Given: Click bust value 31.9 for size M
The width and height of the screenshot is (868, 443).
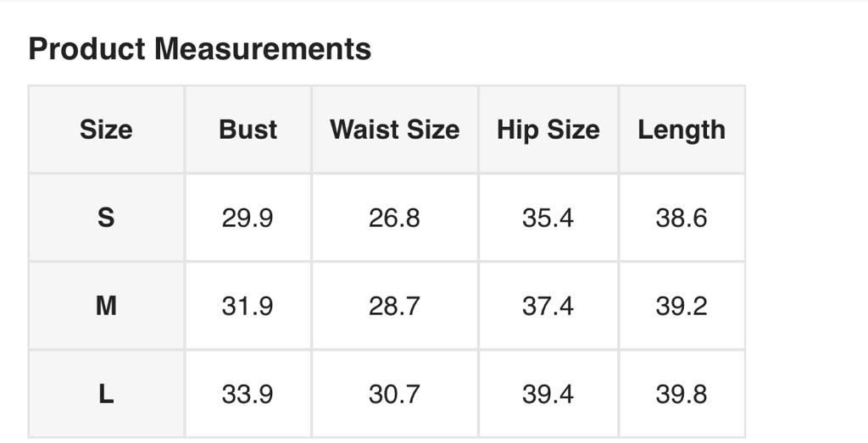Looking at the screenshot, I should [x=248, y=306].
